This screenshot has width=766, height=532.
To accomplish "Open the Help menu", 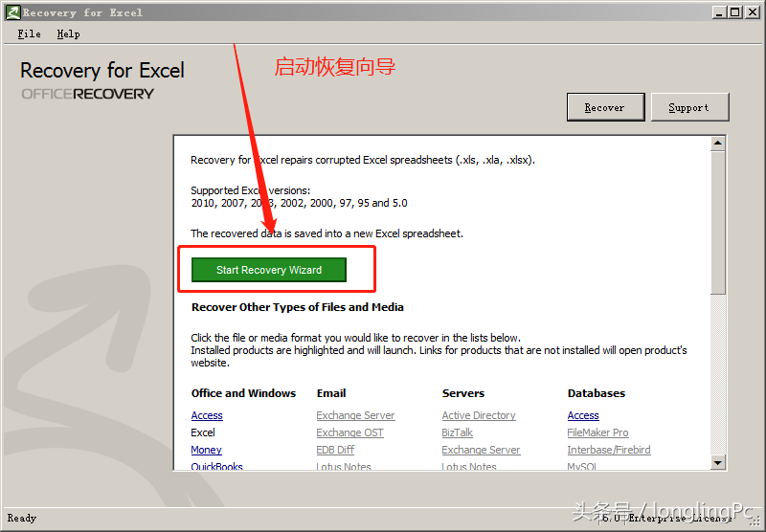I will [68, 33].
